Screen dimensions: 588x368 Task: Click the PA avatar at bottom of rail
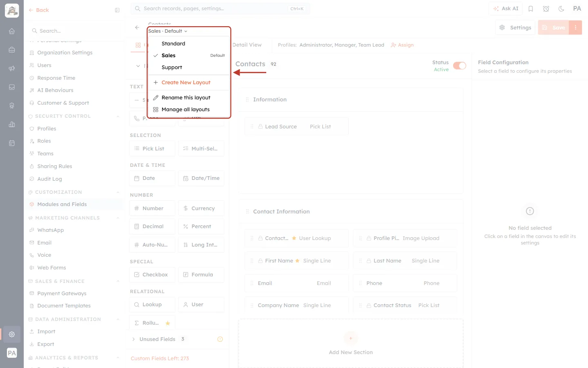point(12,353)
